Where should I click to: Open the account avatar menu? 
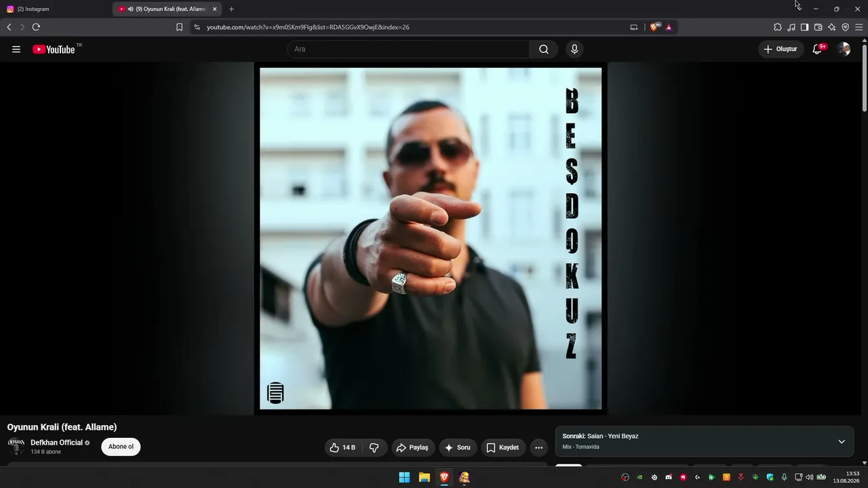(844, 49)
